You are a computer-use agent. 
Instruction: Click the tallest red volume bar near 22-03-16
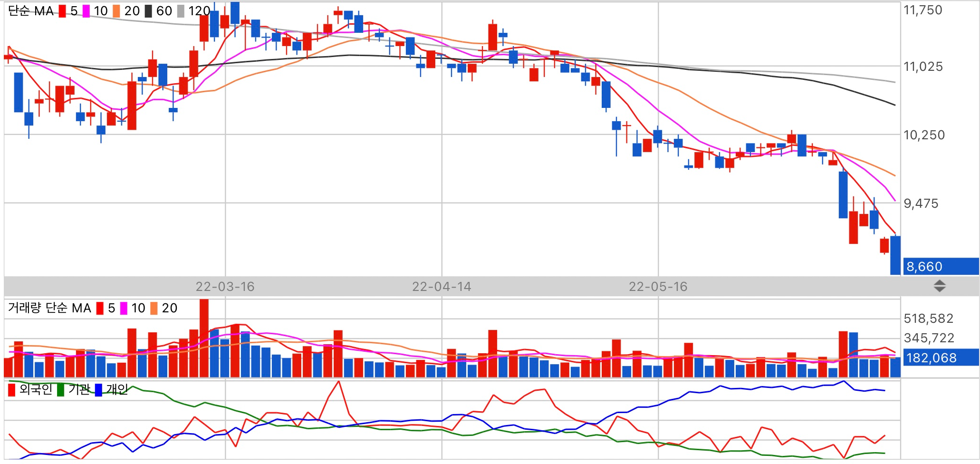(204, 338)
